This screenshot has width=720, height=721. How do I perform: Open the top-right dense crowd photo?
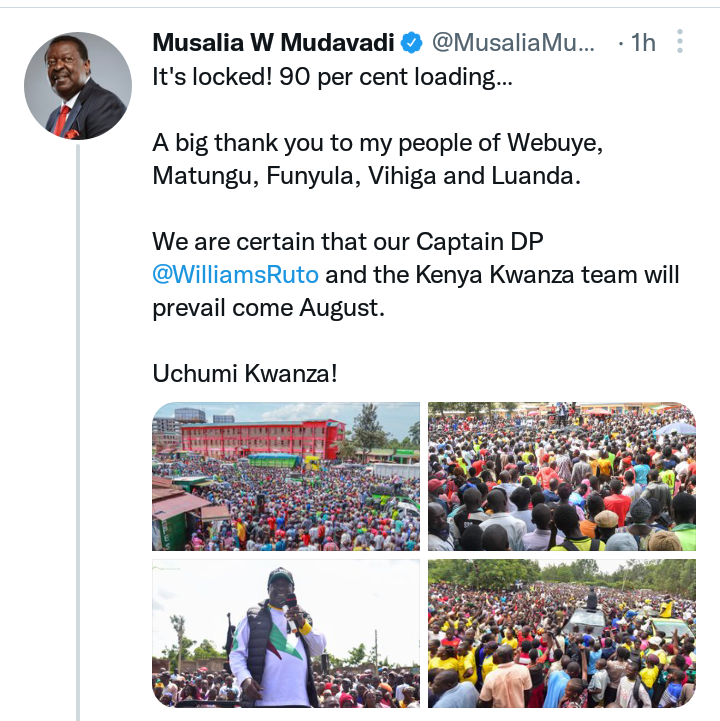click(562, 476)
